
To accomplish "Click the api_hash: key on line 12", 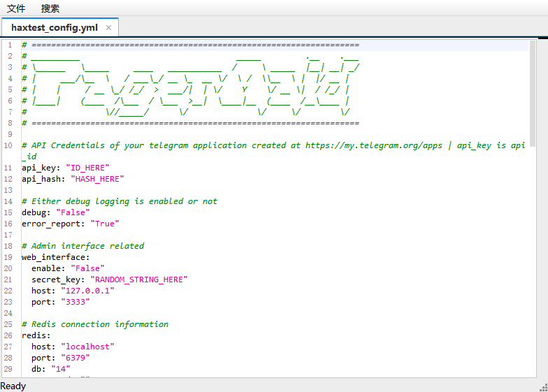I will point(43,179).
